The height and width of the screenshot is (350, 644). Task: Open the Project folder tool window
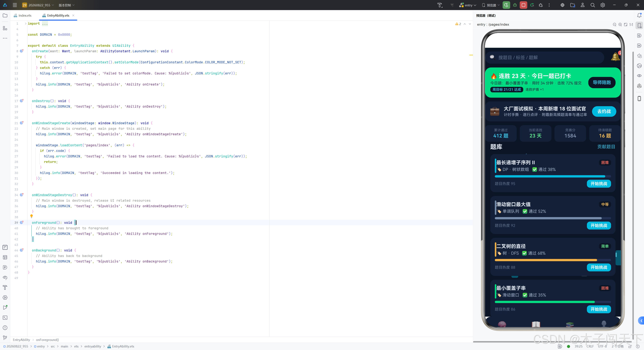pyautogui.click(x=5, y=15)
